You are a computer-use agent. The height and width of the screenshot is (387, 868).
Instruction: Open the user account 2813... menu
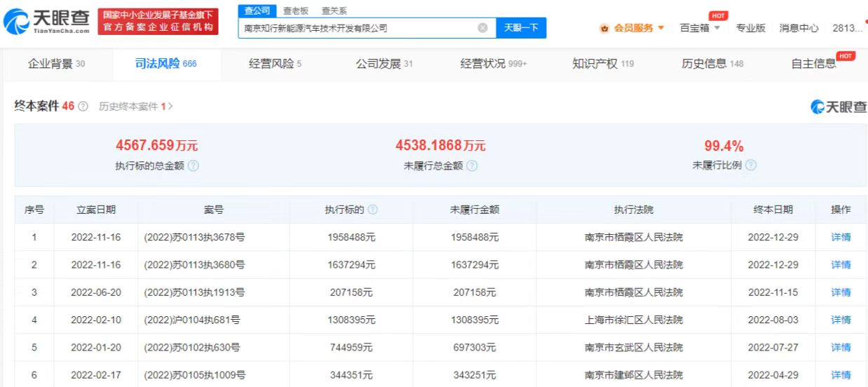847,28
